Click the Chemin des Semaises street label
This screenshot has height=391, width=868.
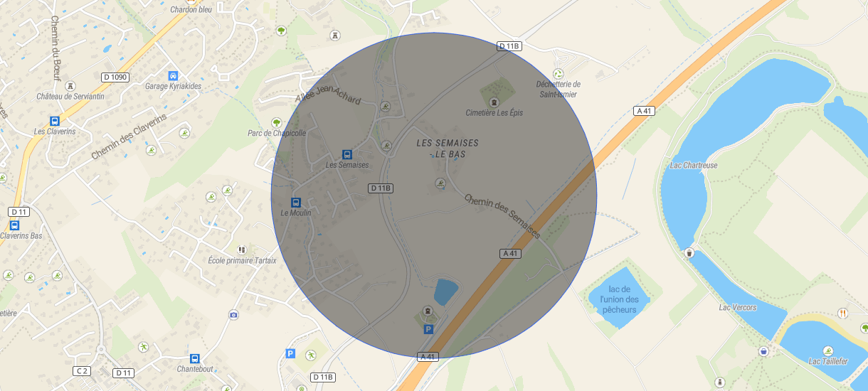[x=502, y=215]
